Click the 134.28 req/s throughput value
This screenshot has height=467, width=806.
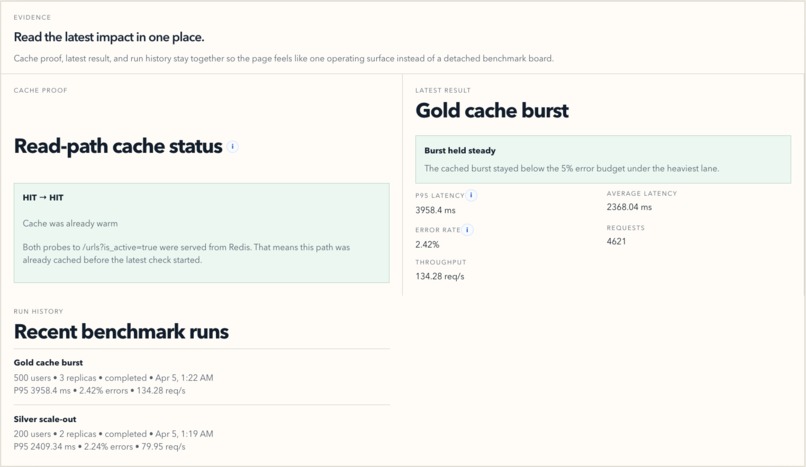(x=439, y=276)
